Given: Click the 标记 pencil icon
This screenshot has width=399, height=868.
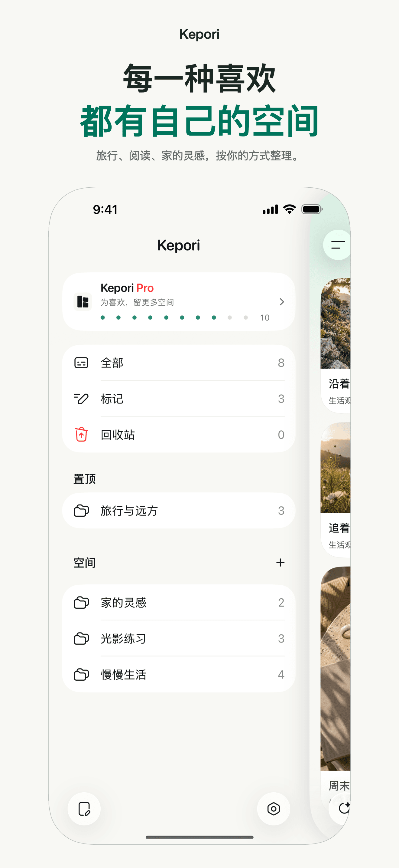Looking at the screenshot, I should coord(81,399).
